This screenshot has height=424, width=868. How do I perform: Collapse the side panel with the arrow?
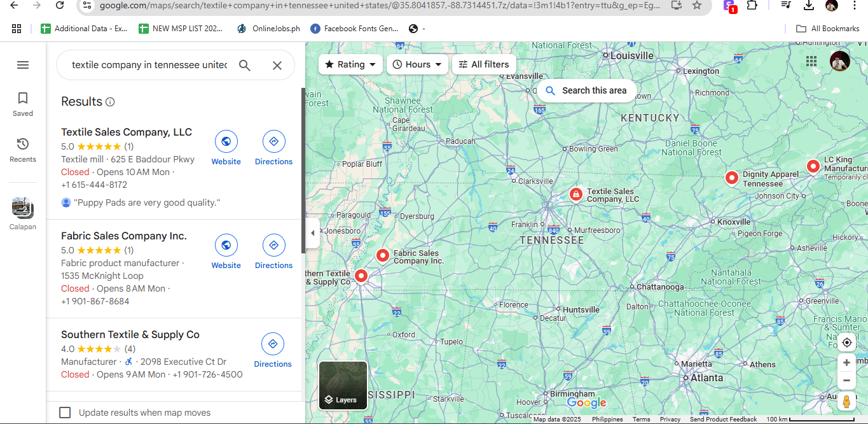[312, 233]
